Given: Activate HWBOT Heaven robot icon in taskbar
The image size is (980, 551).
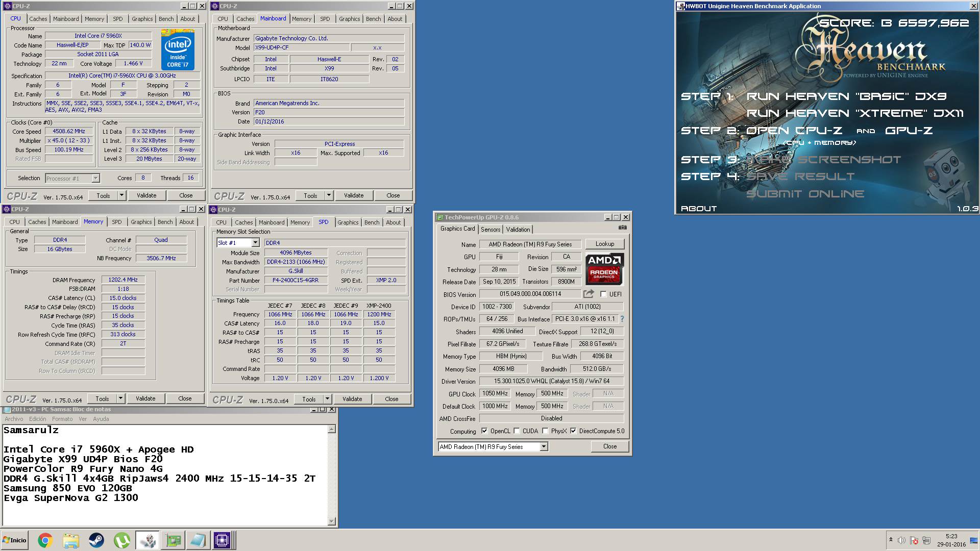Looking at the screenshot, I should click(x=147, y=540).
